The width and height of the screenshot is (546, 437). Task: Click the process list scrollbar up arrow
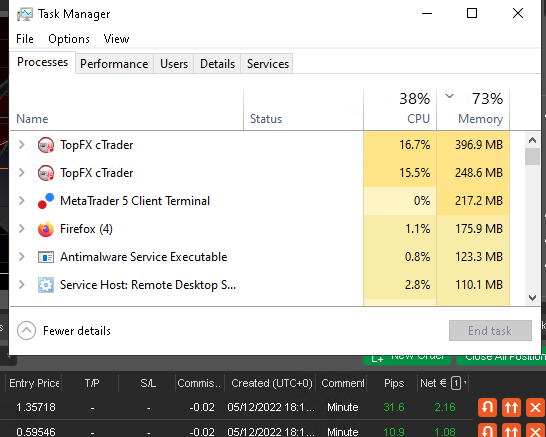pos(532,140)
